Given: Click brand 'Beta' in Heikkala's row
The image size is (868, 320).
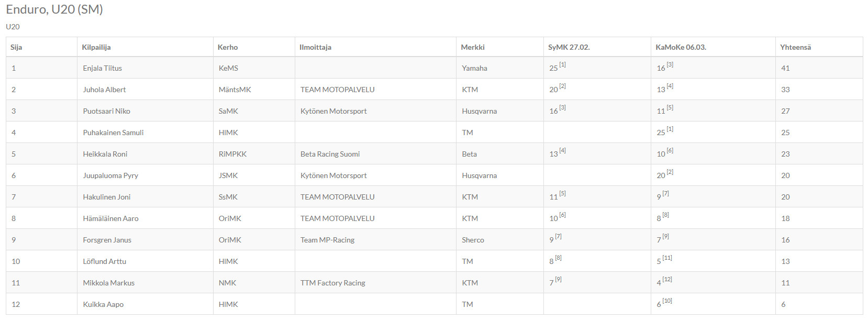Looking at the screenshot, I should (469, 154).
